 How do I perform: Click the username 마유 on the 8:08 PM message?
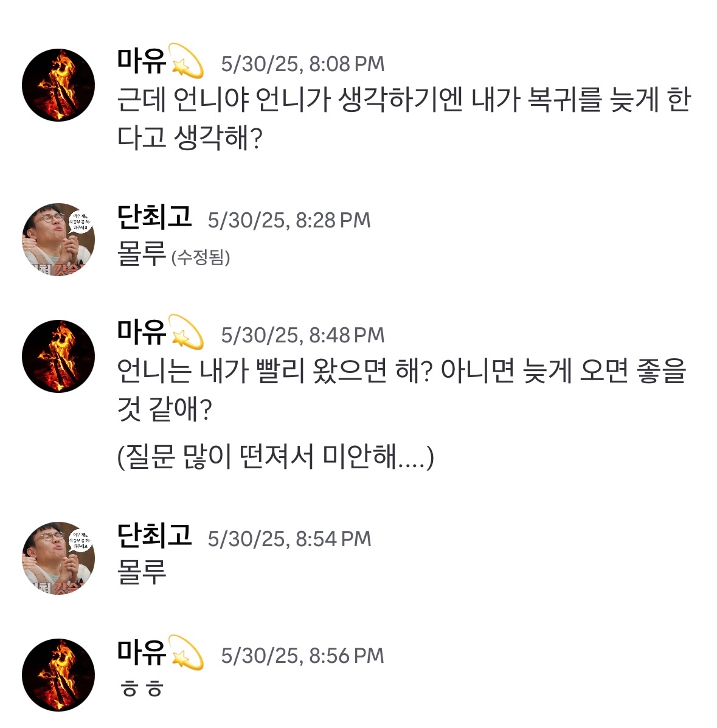point(142,61)
